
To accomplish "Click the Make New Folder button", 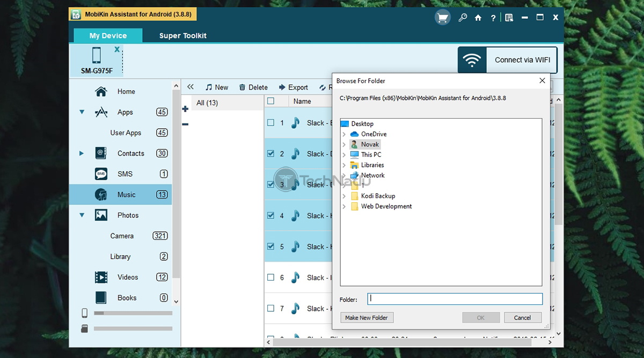I will [x=367, y=318].
